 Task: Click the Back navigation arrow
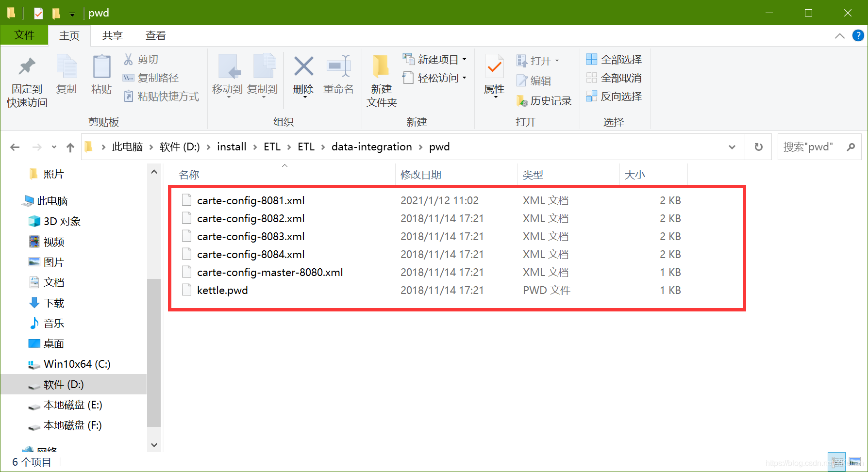(x=15, y=147)
